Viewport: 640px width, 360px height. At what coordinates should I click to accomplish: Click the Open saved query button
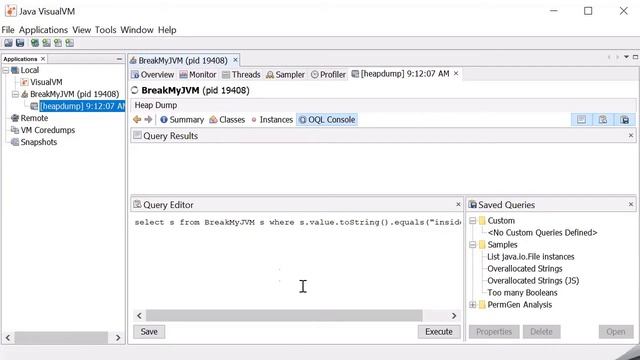[x=616, y=332]
